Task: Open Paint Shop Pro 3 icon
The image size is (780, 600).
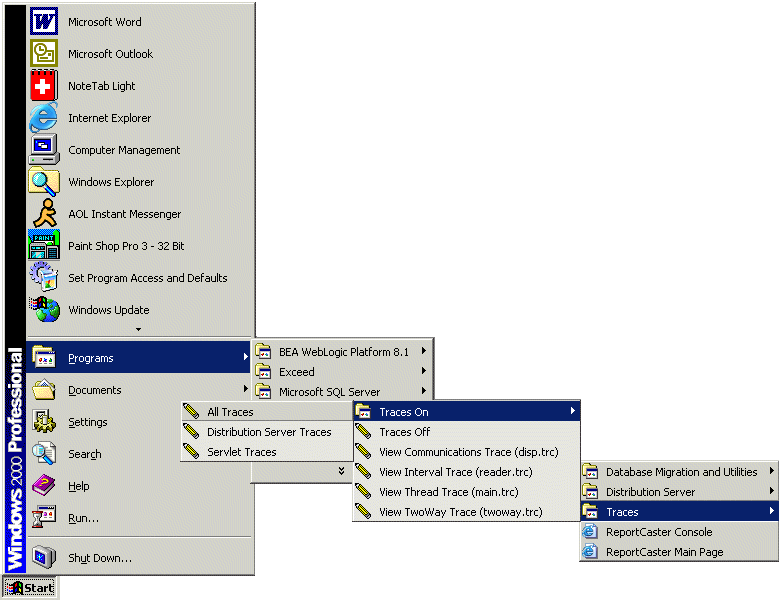Action: 44,245
